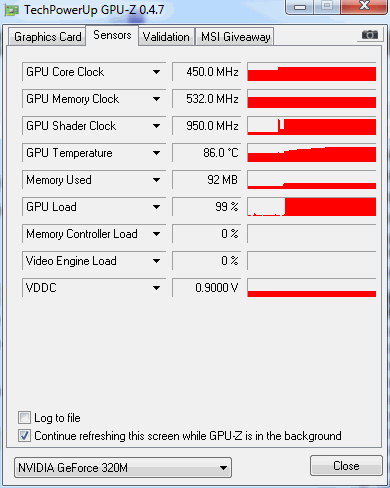Click the GPU-Z app icon in title bar
This screenshot has width=390, height=488.
pyautogui.click(x=12, y=10)
